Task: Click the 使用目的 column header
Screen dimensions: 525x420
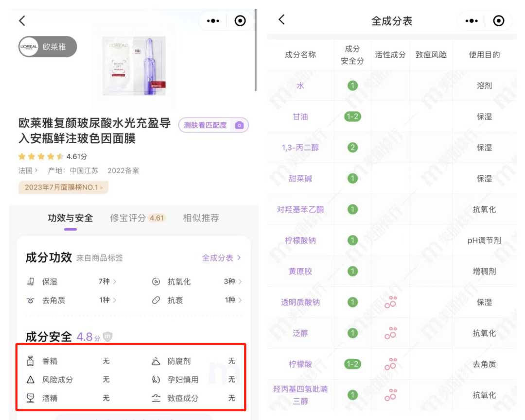Action: tap(484, 55)
